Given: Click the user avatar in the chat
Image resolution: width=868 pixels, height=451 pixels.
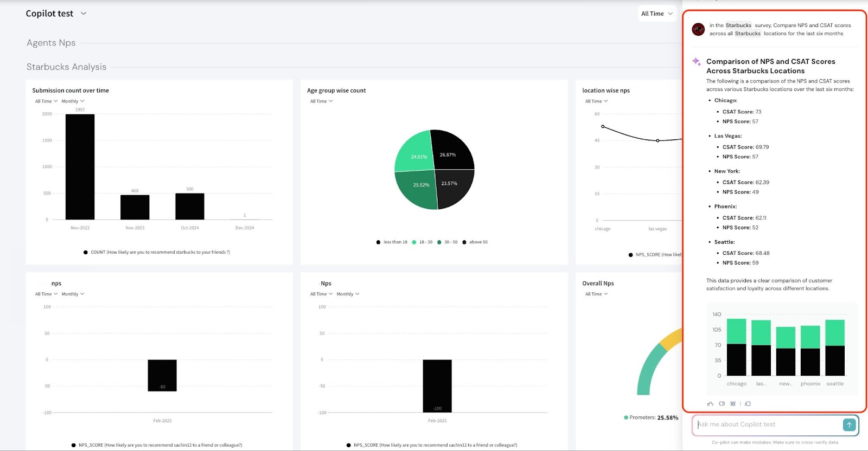Looking at the screenshot, I should click(x=698, y=29).
